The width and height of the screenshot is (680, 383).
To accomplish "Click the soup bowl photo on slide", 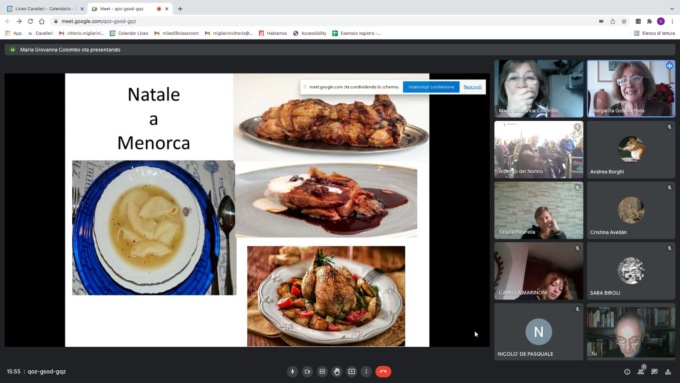I will point(154,228).
